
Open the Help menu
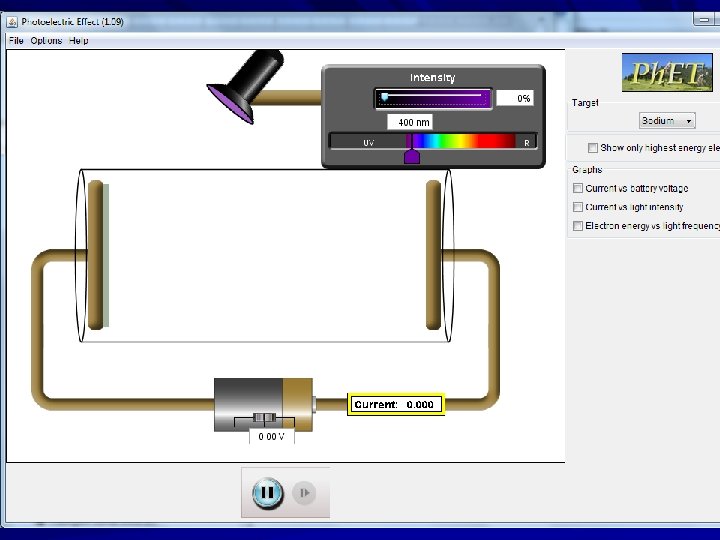tap(79, 40)
